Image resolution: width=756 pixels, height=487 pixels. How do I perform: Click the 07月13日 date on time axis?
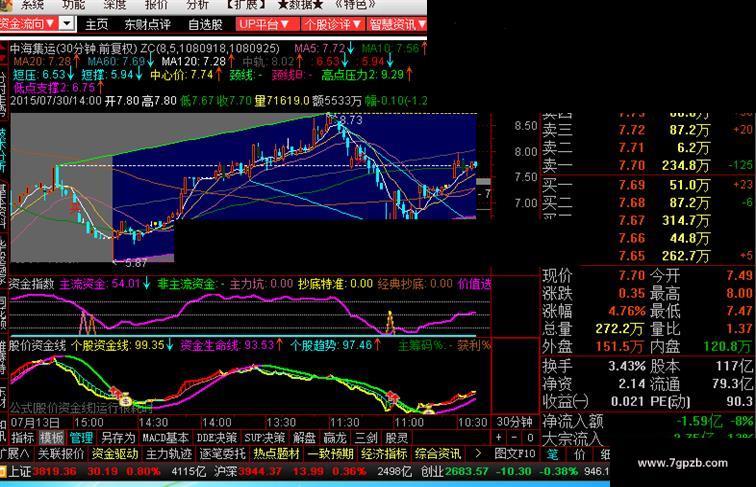coord(35,423)
